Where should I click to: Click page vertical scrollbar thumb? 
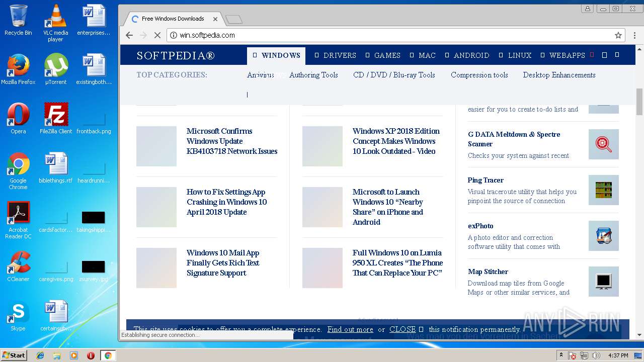[x=639, y=102]
